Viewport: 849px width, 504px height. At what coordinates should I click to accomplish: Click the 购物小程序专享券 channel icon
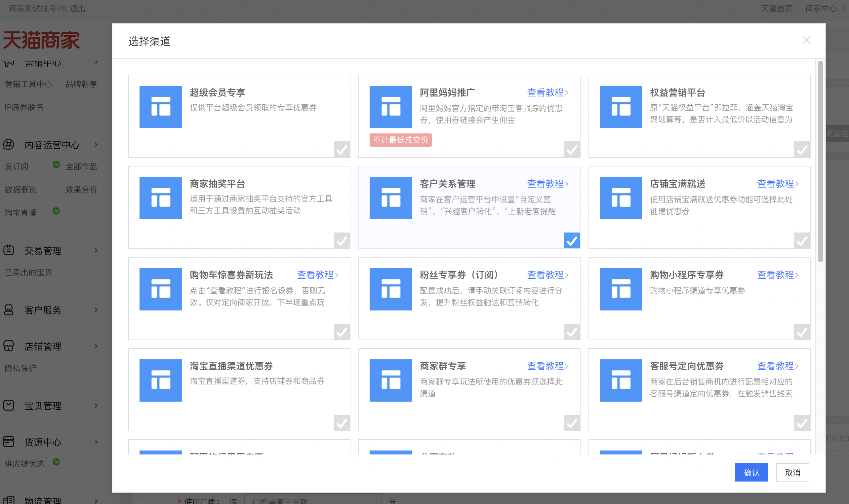tap(621, 289)
